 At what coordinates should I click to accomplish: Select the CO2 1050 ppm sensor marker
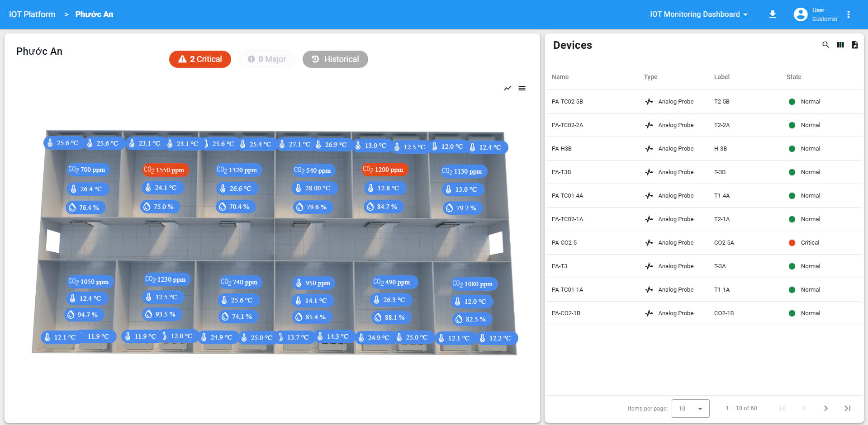[x=90, y=282]
